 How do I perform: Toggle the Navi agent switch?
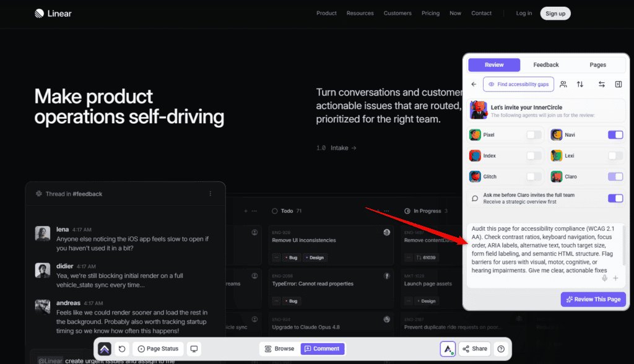[615, 135]
